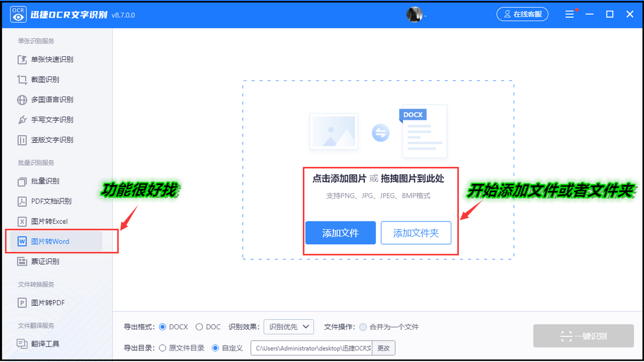Click the 文件转换服务 section header
Viewport: 644px width, 362px height.
[x=36, y=284]
